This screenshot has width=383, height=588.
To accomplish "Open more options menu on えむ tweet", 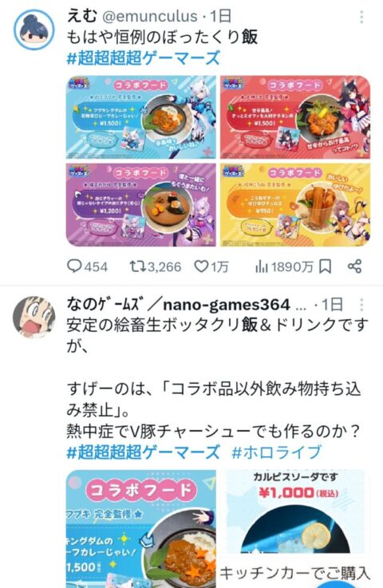I will click(361, 17).
